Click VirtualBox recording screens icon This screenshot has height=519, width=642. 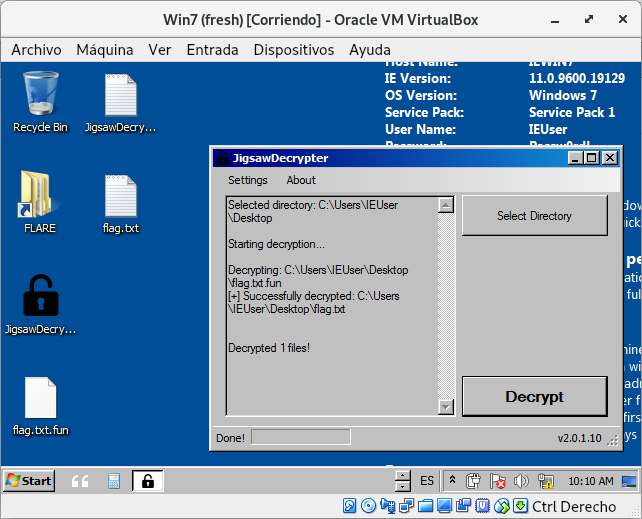click(x=463, y=506)
